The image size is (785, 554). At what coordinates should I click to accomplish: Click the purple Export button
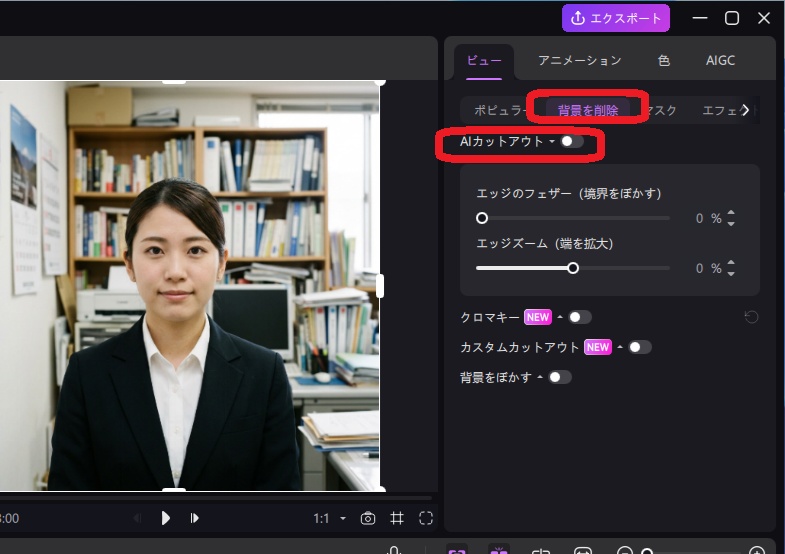[616, 19]
